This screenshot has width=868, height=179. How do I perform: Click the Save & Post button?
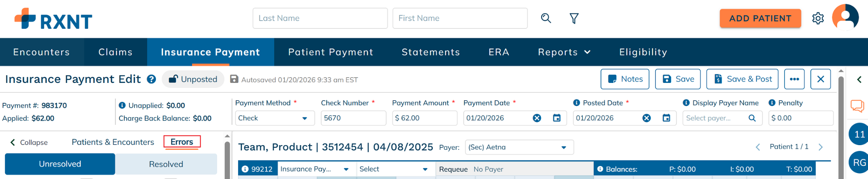click(x=742, y=79)
